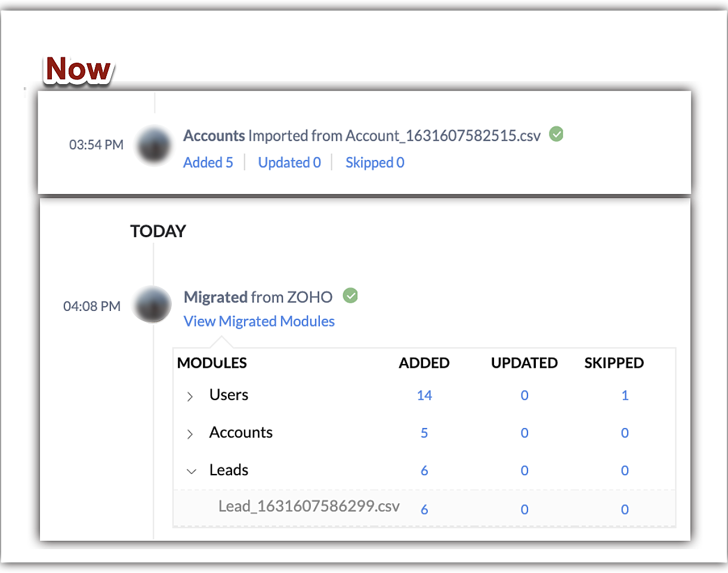Image resolution: width=728 pixels, height=573 pixels.
Task: Click skipped count 0 for Lead_1631607586299.csv
Action: 625,509
